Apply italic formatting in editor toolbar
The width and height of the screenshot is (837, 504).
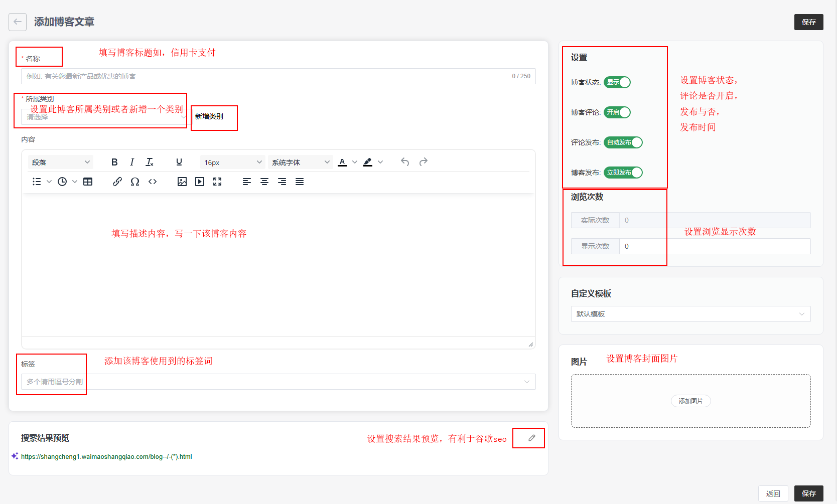(132, 162)
